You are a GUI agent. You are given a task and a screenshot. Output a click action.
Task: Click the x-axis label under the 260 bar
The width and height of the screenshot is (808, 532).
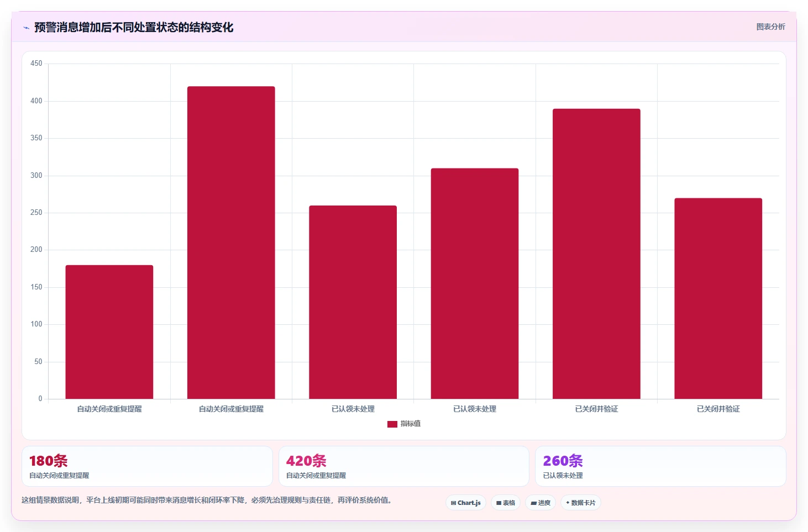[353, 409]
